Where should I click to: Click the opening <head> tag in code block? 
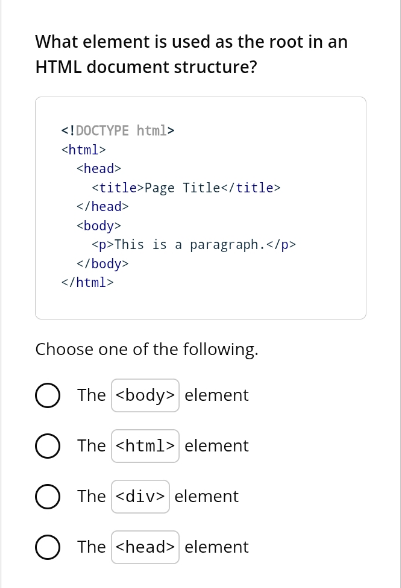tap(99, 169)
